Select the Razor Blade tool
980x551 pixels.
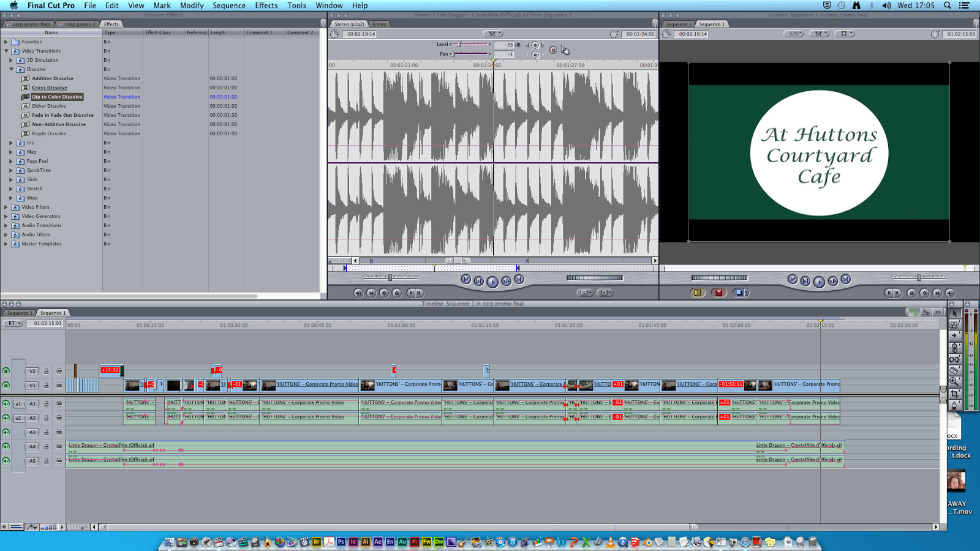(x=954, y=370)
